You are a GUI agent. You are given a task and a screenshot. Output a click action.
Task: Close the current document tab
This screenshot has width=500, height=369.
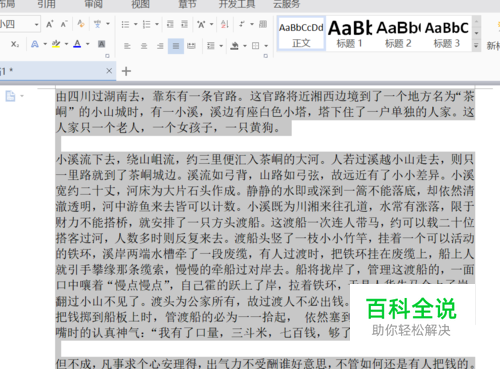click(109, 71)
